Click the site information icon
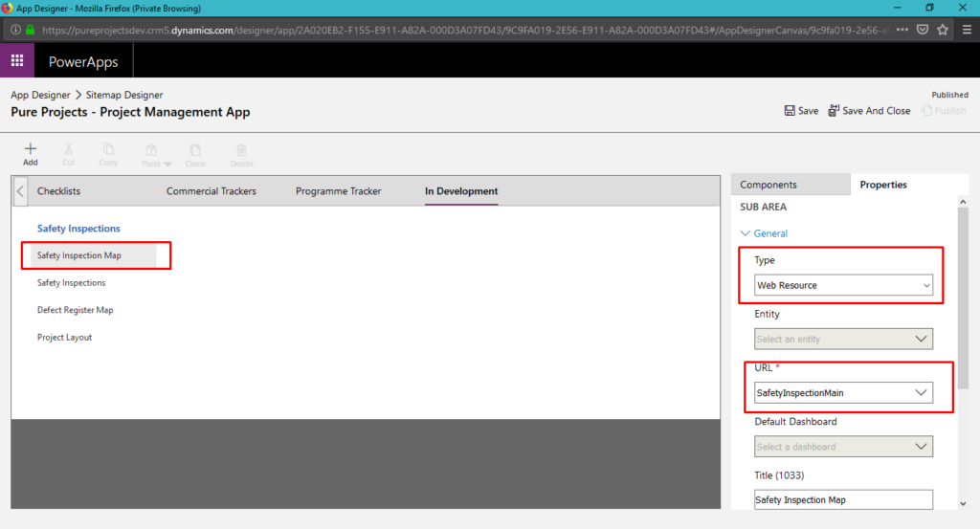 tap(15, 30)
